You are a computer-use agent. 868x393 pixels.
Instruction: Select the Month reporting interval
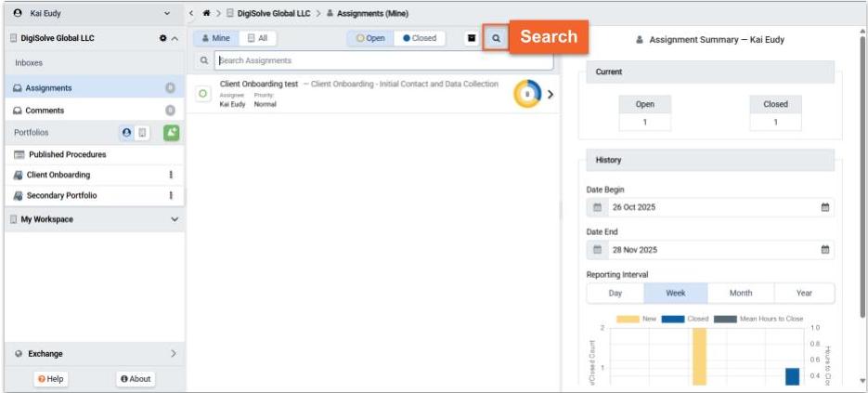pyautogui.click(x=740, y=293)
